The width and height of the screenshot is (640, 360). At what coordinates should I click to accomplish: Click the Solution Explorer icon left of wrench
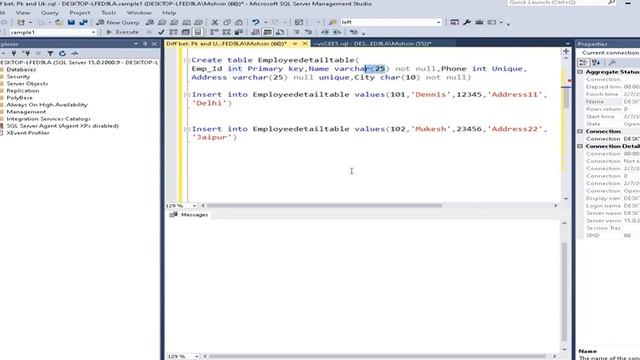454,22
